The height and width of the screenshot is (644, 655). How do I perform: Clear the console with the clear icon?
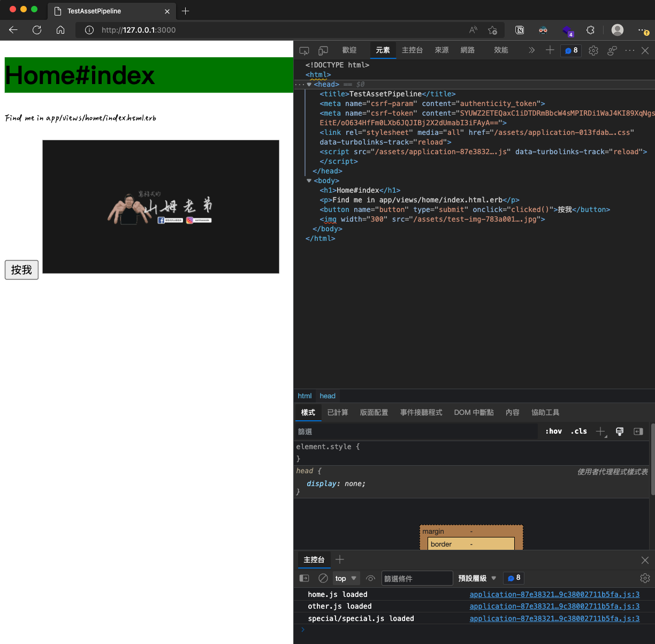(x=323, y=578)
